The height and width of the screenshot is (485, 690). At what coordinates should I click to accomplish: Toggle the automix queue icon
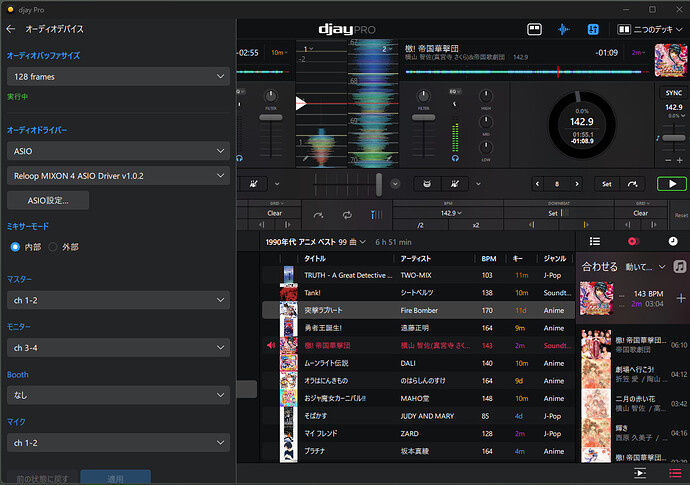coord(639,474)
